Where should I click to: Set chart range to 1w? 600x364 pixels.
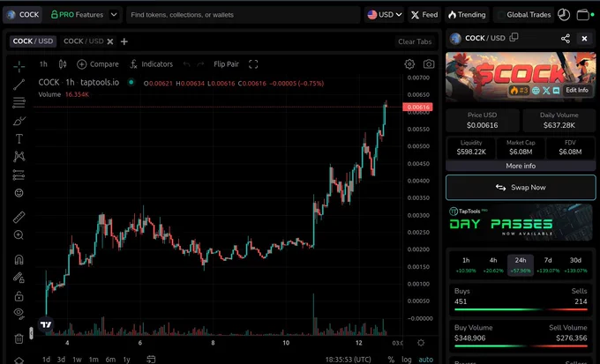point(78,360)
